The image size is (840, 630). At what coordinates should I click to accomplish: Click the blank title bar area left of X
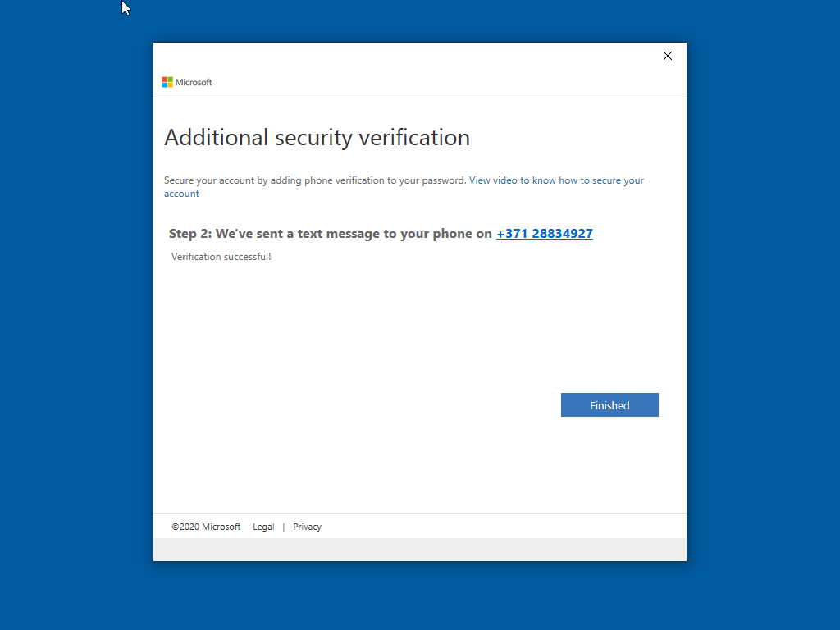point(410,56)
